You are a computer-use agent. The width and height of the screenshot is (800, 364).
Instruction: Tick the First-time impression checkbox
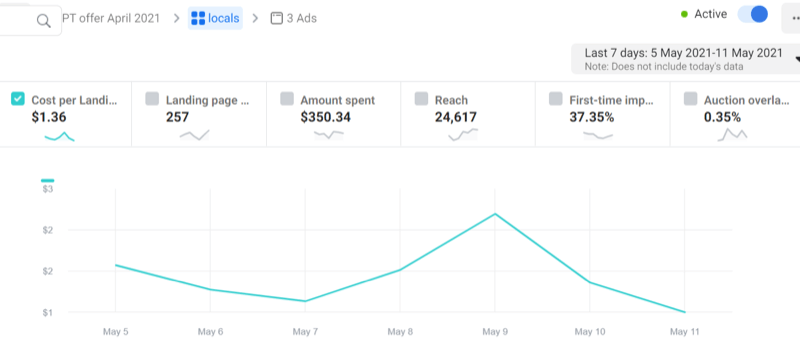pos(556,99)
